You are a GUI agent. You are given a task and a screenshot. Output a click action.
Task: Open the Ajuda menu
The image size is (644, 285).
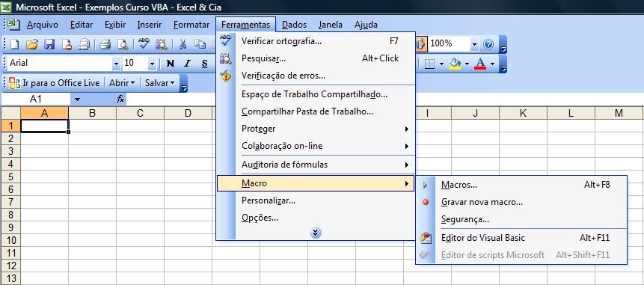[366, 25]
